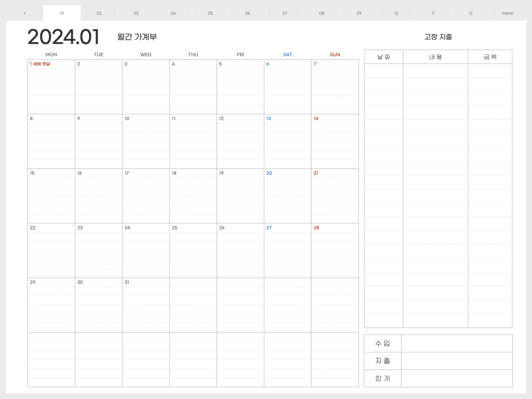Open the memo tab
Viewport: 532px width, 399px height.
[x=508, y=13]
